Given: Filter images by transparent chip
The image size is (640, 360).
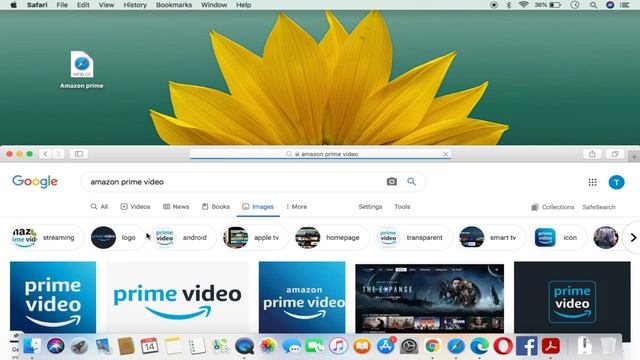Looking at the screenshot, I should [412, 238].
